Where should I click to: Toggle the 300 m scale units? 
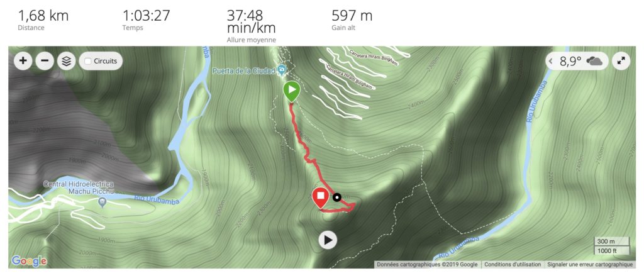611,246
